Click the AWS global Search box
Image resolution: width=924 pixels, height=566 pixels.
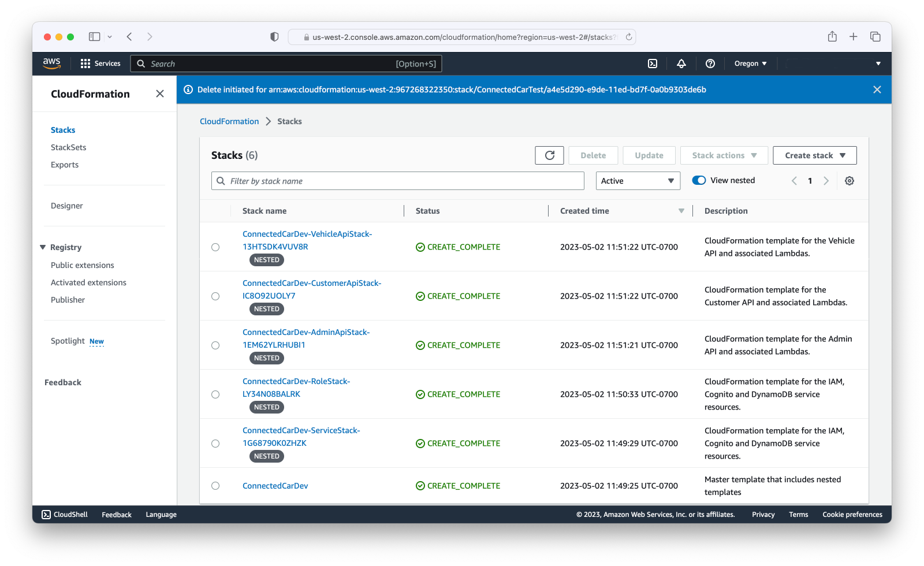pyautogui.click(x=286, y=64)
